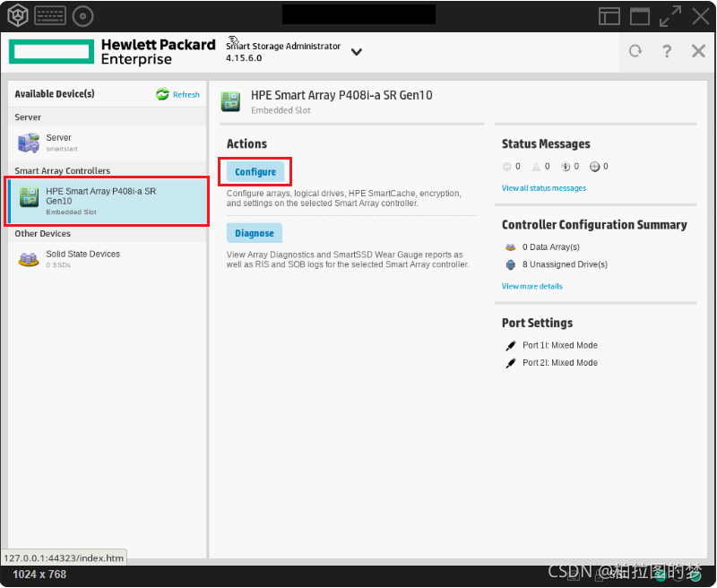Screen dimensions: 717x588
Task: Click the console maximize window icon
Action: (640, 16)
